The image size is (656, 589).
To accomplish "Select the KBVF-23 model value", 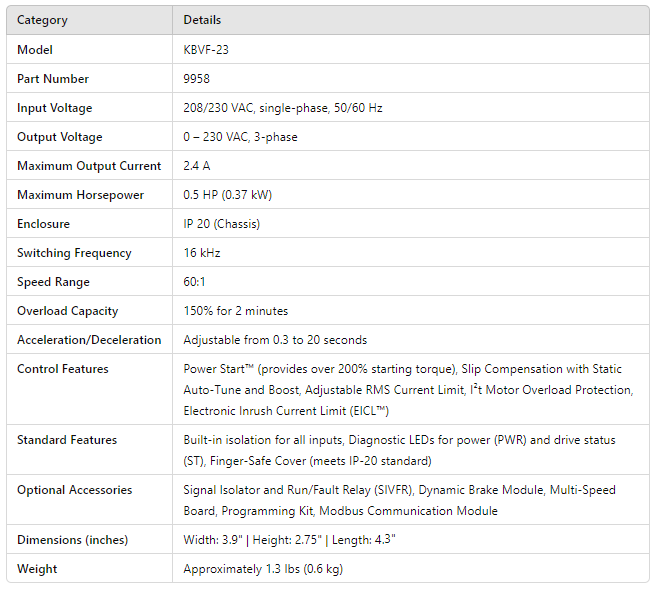I will [x=208, y=49].
